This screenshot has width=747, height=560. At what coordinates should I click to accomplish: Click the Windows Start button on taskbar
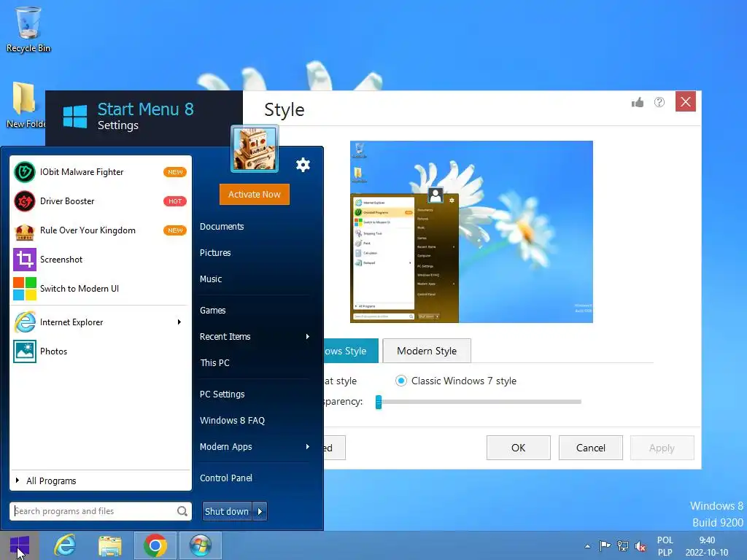pos(19,545)
